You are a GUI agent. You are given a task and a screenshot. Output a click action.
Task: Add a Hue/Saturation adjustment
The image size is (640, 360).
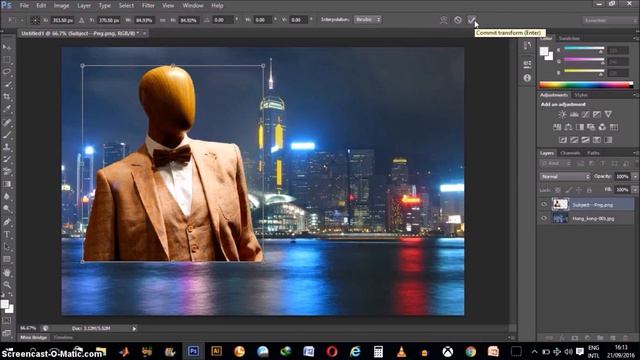pos(557,127)
